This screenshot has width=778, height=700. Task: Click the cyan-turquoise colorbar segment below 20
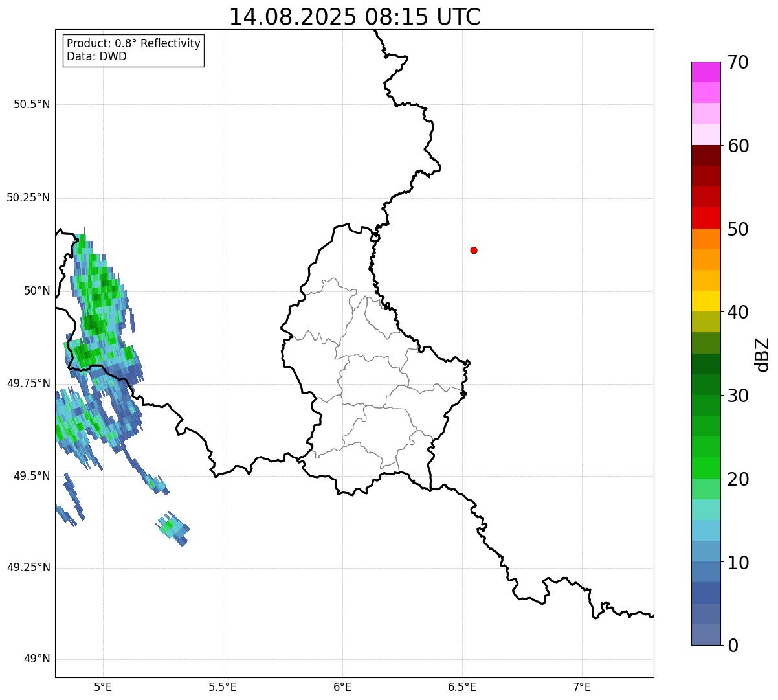pos(706,510)
